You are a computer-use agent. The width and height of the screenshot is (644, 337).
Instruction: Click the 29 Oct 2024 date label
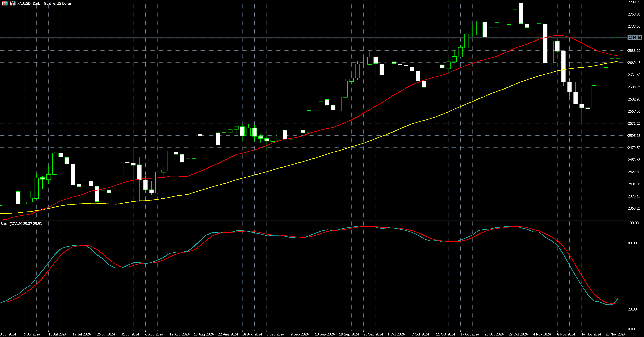point(518,334)
